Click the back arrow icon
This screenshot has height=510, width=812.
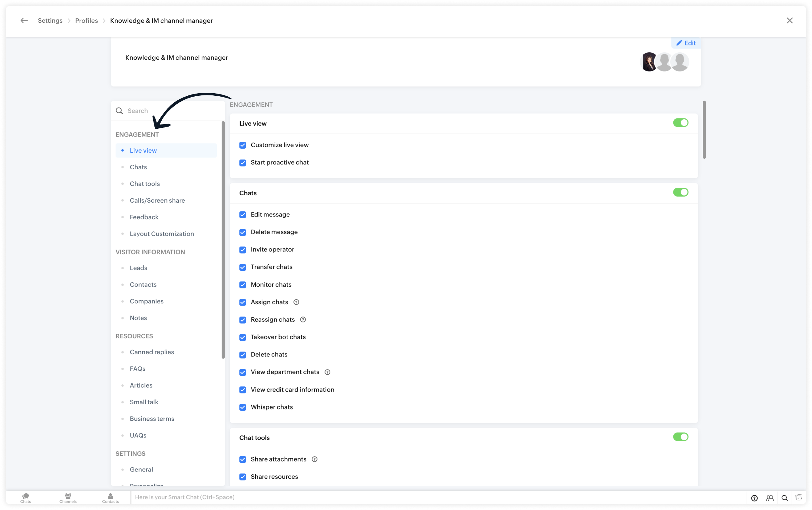24,21
